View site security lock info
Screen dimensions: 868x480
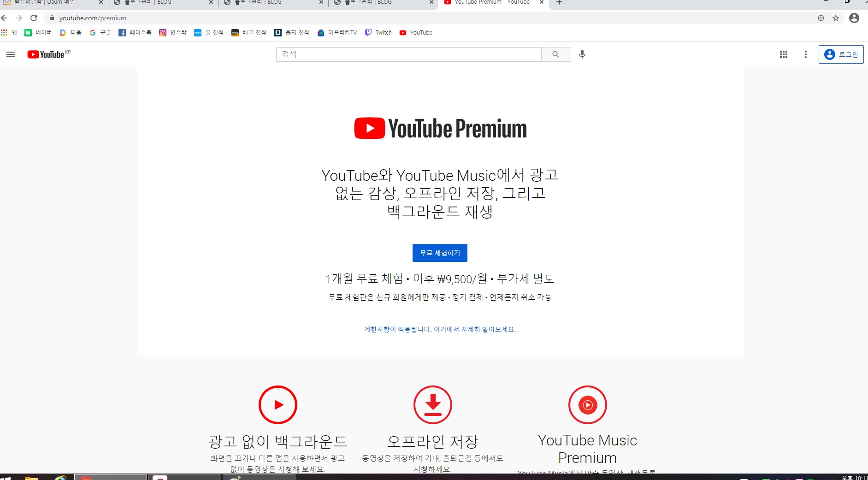tap(52, 18)
